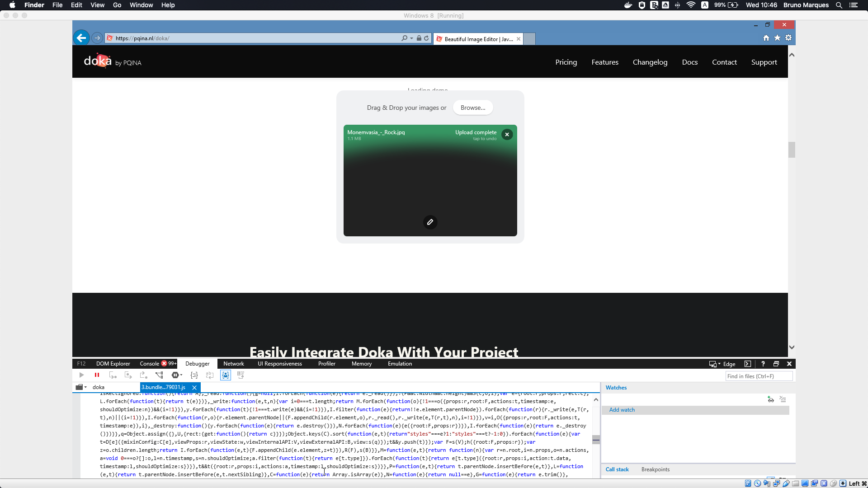Click the browser home icon
The width and height of the screenshot is (868, 488).
(766, 38)
